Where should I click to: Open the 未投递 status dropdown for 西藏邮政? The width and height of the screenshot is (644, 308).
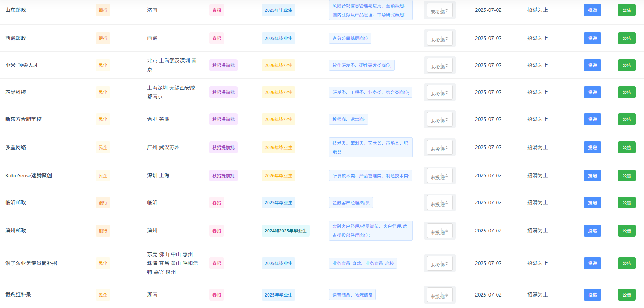[439, 38]
